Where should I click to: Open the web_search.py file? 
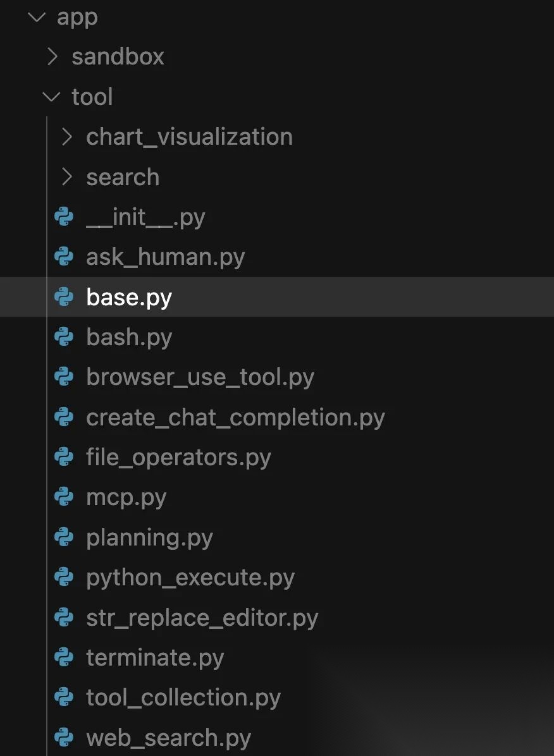(x=168, y=738)
